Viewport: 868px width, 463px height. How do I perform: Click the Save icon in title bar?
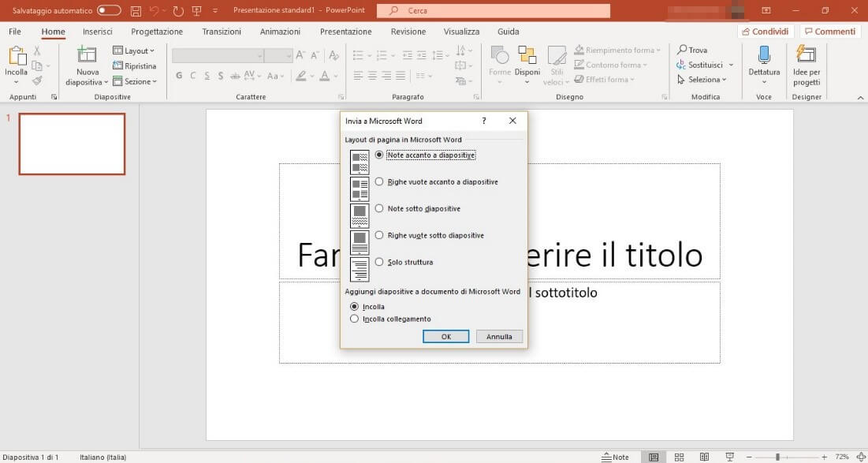136,10
